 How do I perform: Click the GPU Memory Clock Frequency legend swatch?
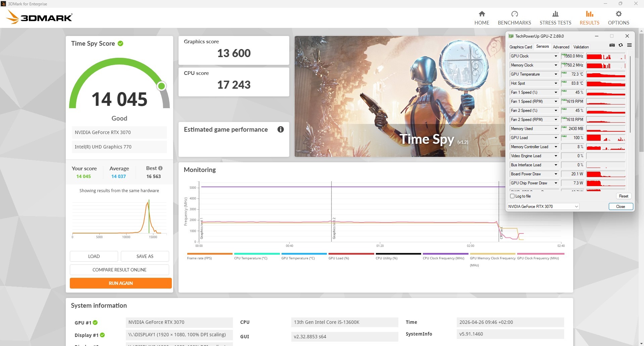click(x=493, y=254)
